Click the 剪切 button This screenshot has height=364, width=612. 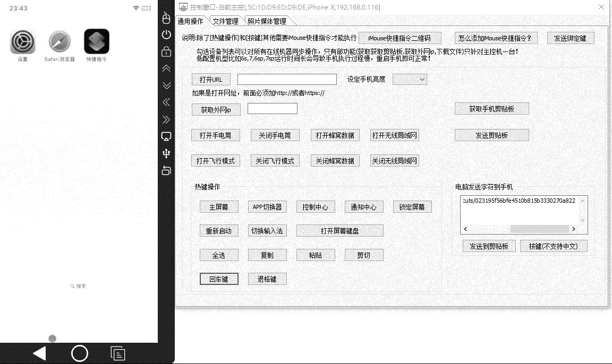coord(364,255)
